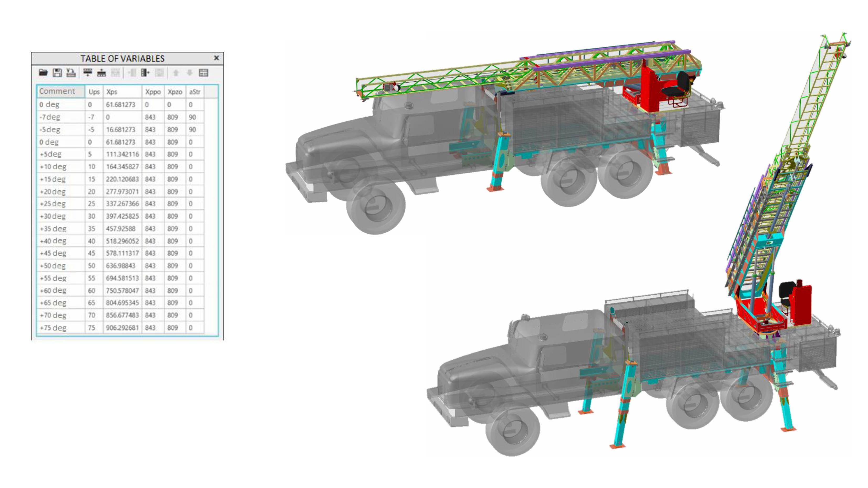Select the '+75 deg' comment row

(61, 328)
